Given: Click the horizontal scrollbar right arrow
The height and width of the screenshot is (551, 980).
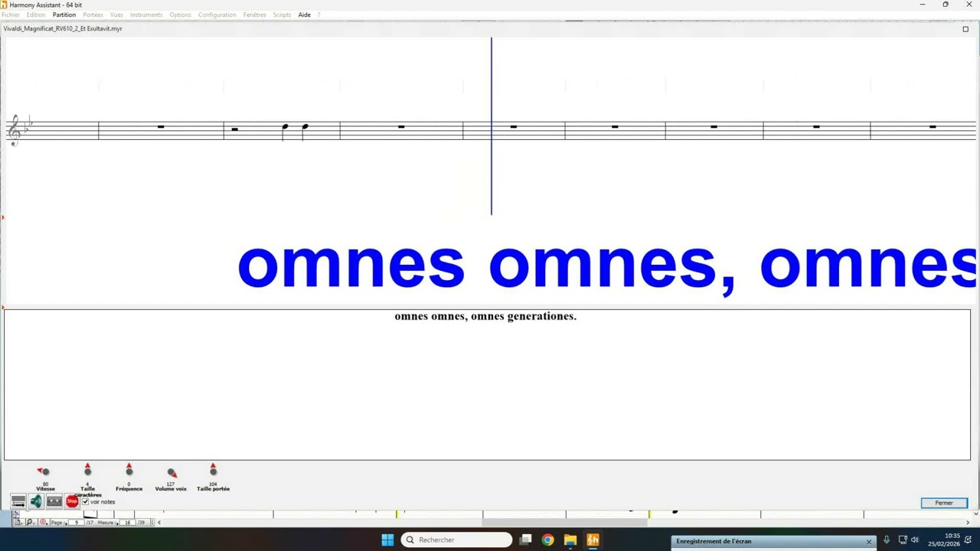Looking at the screenshot, I should pos(969,523).
